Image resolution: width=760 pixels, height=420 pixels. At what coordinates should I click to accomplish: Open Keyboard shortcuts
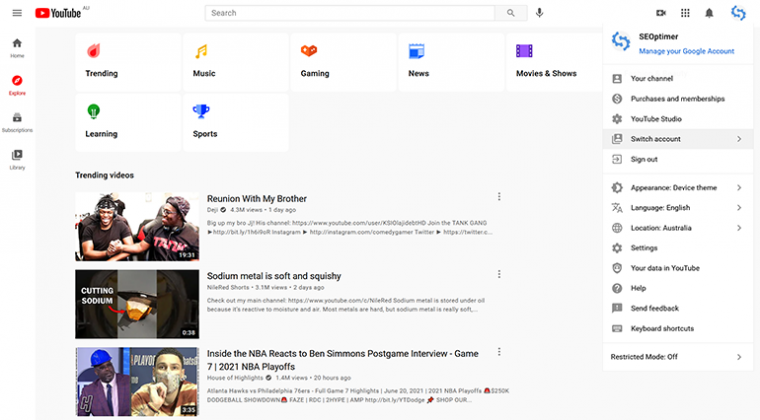[x=678, y=328]
